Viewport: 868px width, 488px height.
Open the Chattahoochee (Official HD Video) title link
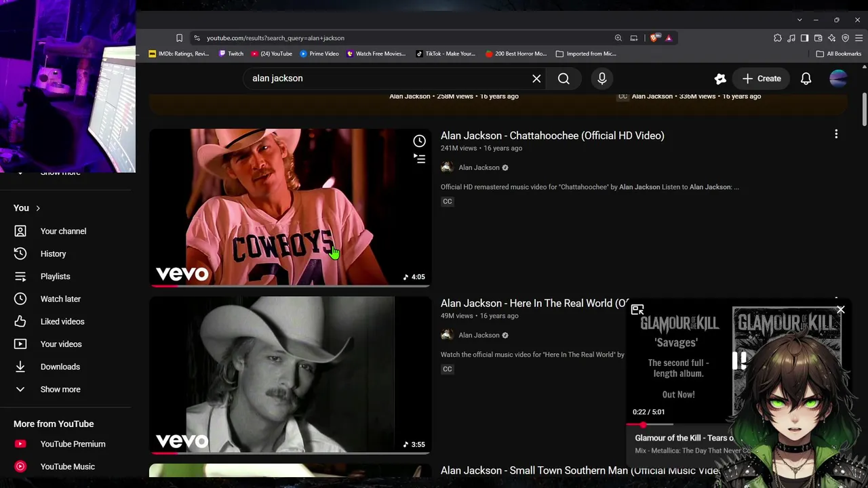pos(552,136)
